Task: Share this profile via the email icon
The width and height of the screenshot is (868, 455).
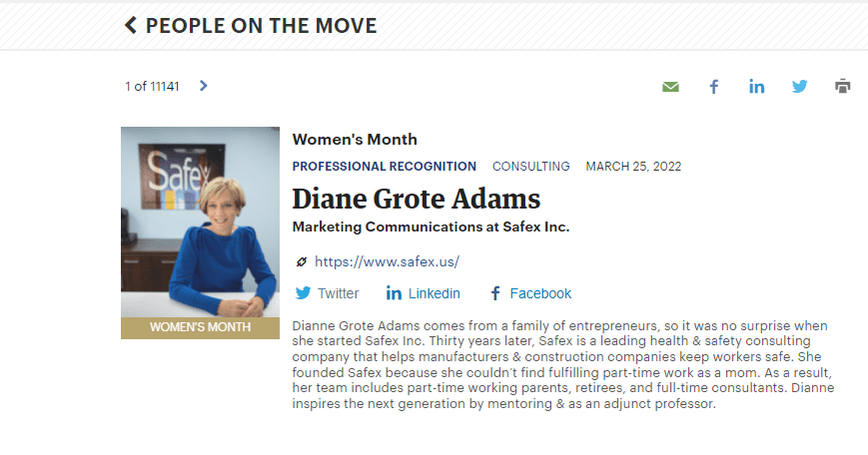Action: (x=670, y=87)
